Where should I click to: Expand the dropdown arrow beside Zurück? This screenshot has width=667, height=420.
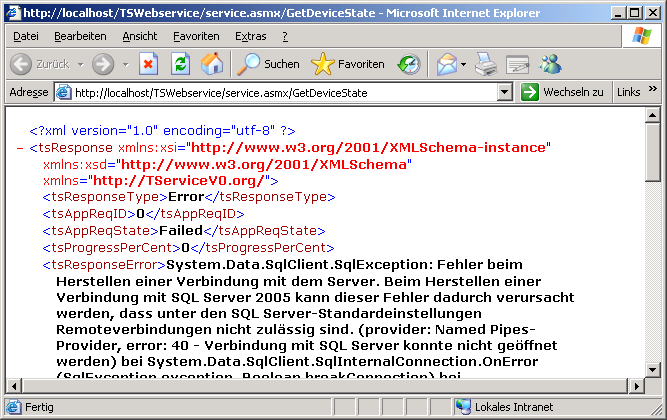click(79, 64)
